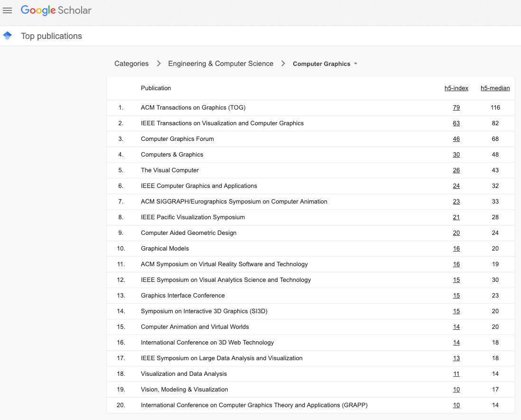
Task: Open the Computer Graphics subcategory dropdown
Action: [x=325, y=64]
